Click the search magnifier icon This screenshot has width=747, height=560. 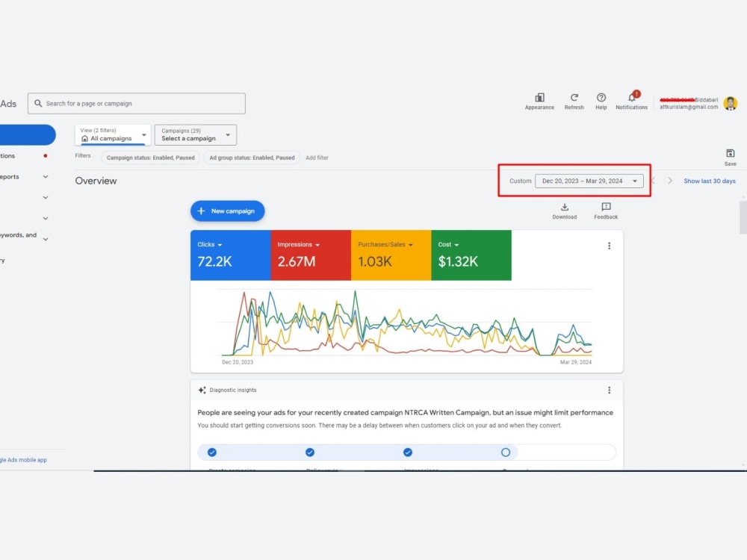pos(38,103)
